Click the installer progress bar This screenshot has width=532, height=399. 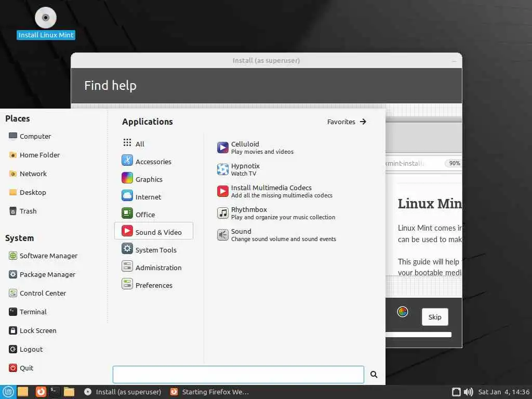pos(418,335)
